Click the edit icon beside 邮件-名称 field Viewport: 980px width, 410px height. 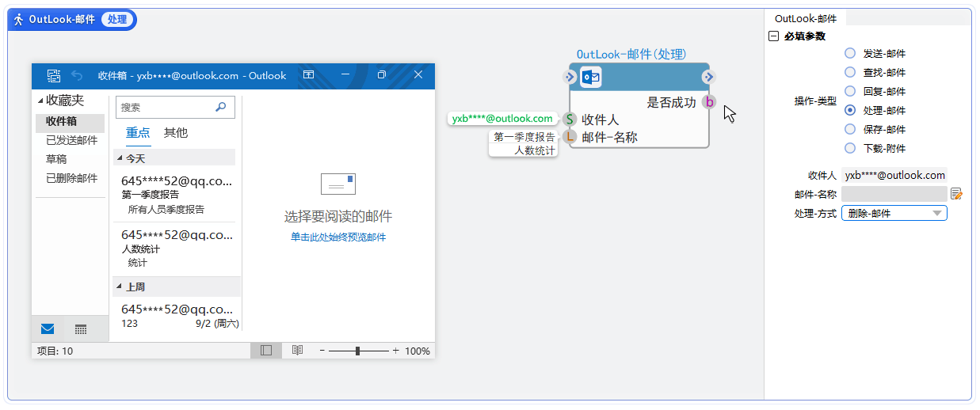[956, 194]
